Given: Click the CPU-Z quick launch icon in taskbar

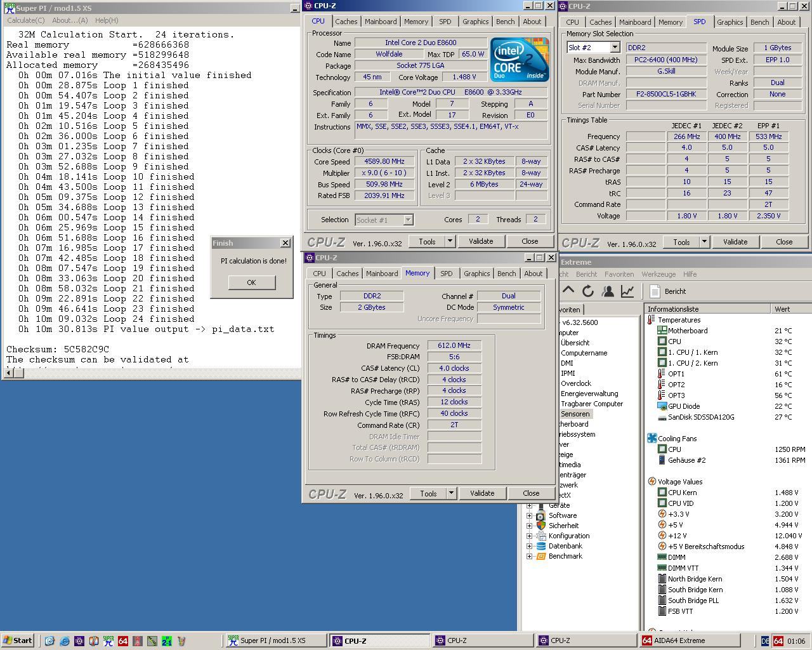Looking at the screenshot, I should [79, 641].
